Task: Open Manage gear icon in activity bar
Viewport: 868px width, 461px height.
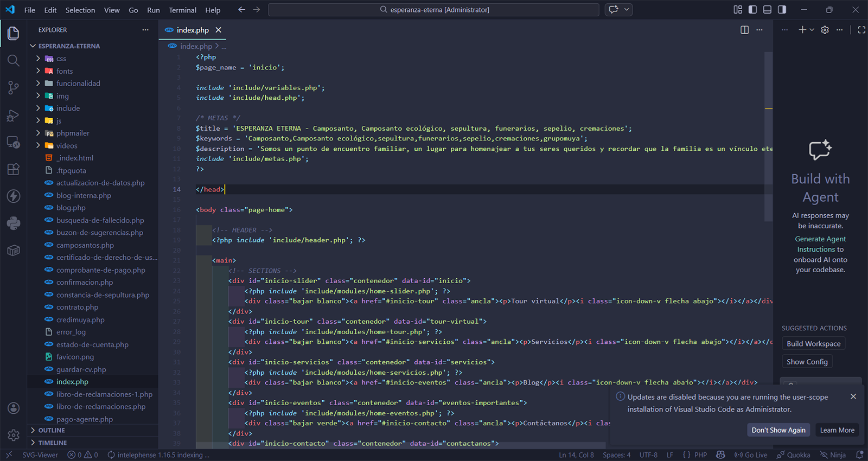Action: coord(14,435)
